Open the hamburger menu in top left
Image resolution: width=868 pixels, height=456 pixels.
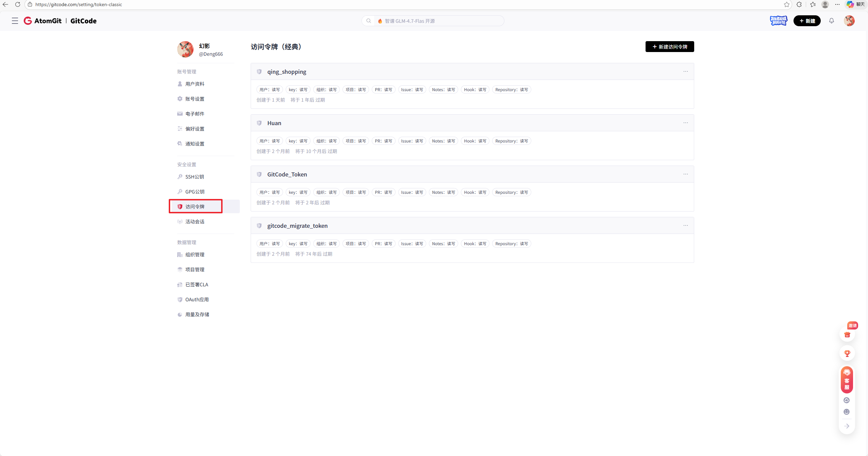(15, 21)
